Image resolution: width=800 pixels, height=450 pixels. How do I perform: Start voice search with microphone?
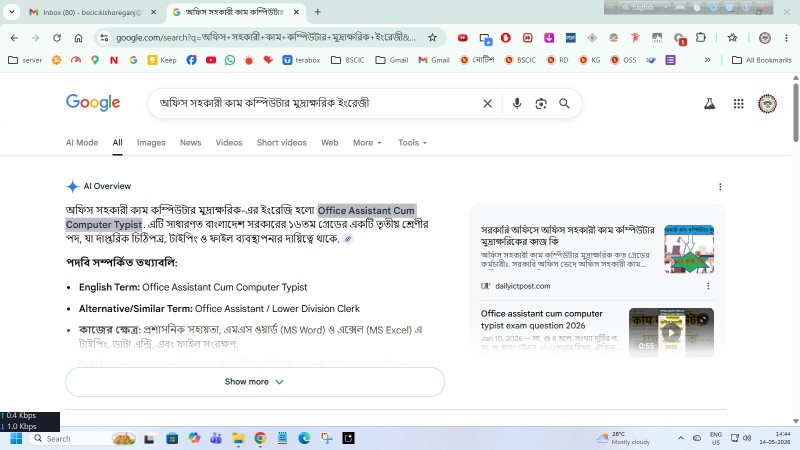click(517, 104)
